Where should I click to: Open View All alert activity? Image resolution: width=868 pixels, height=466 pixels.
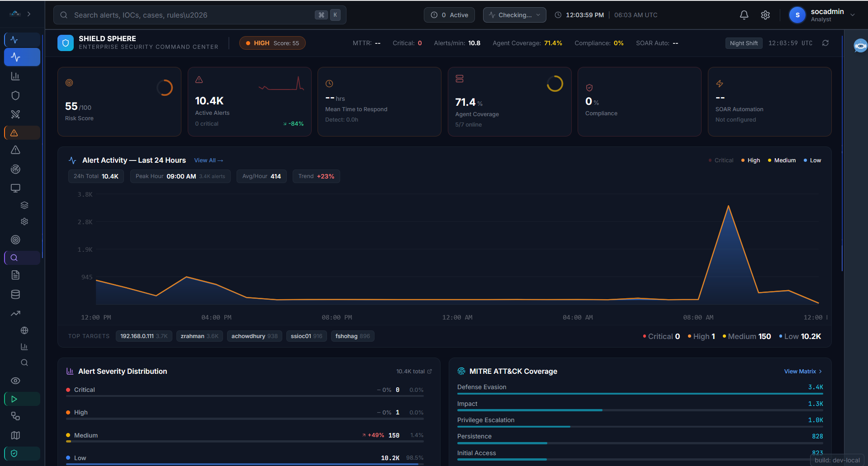208,160
